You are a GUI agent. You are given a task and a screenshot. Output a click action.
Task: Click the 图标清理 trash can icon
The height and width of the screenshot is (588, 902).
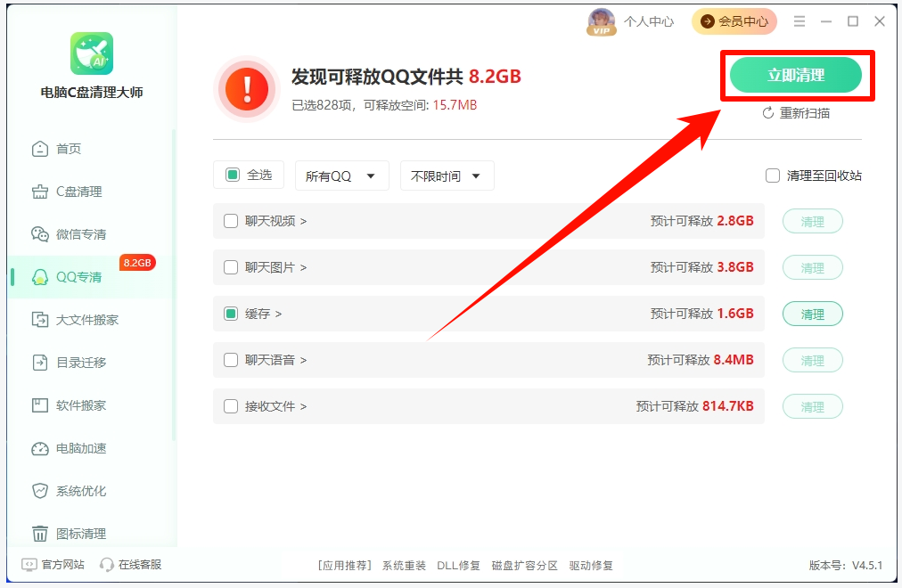pyautogui.click(x=40, y=534)
